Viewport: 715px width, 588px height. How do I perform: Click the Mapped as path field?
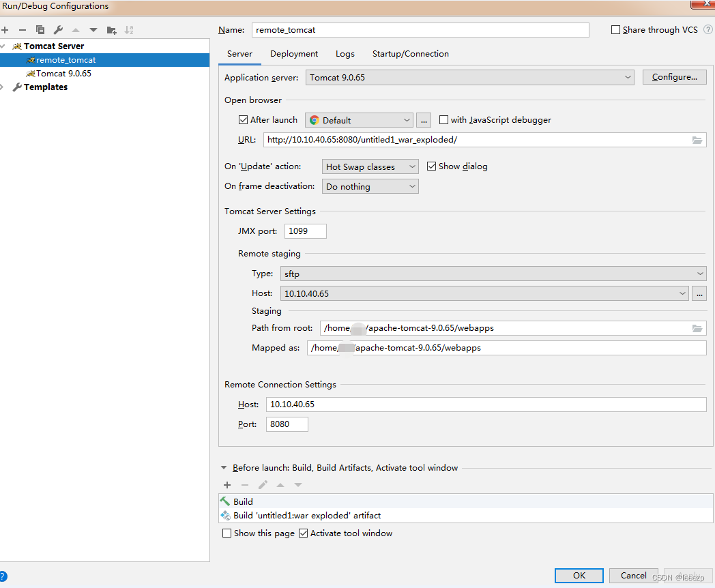(x=507, y=348)
